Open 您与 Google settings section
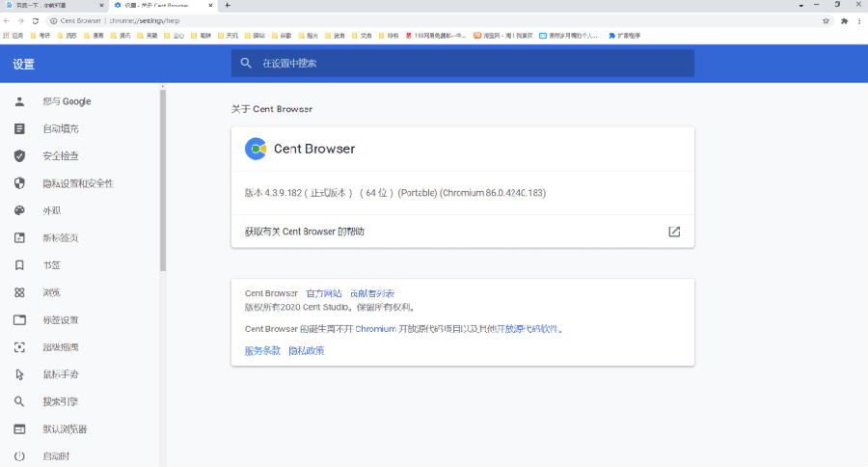The height and width of the screenshot is (467, 868). point(66,101)
